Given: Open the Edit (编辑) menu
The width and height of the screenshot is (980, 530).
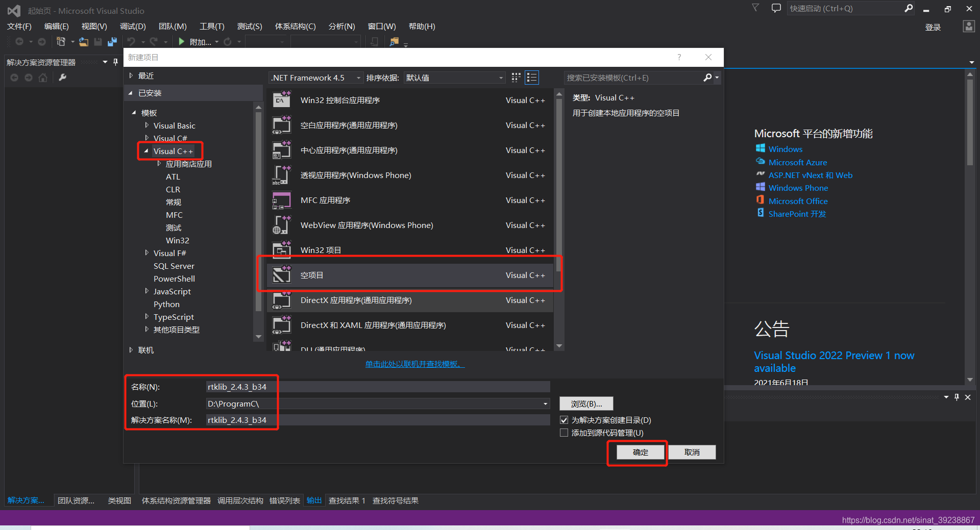Looking at the screenshot, I should [x=56, y=26].
